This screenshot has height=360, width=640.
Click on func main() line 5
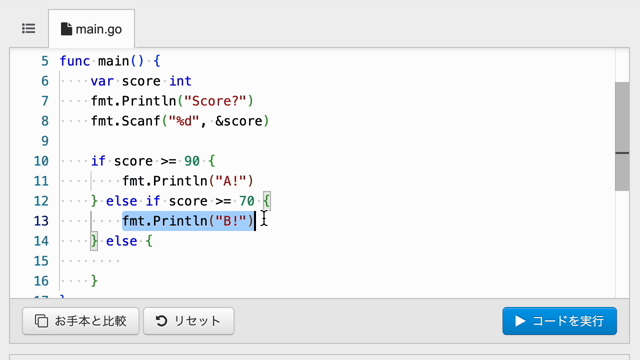(110, 61)
